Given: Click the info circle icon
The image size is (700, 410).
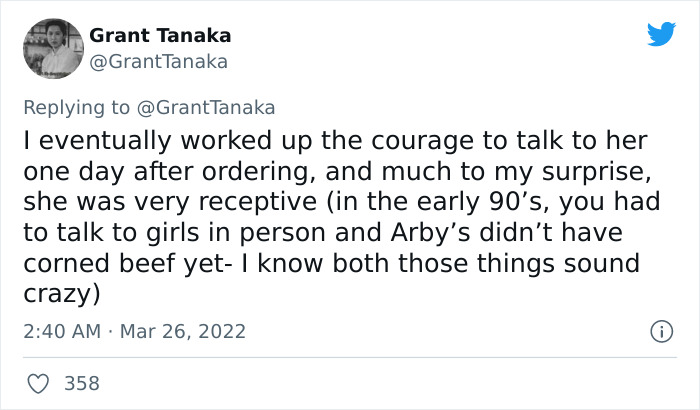Looking at the screenshot, I should (659, 331).
